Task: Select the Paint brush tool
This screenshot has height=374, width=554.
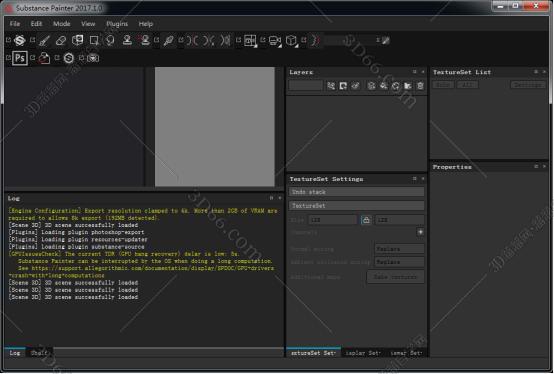Action: 44,41
